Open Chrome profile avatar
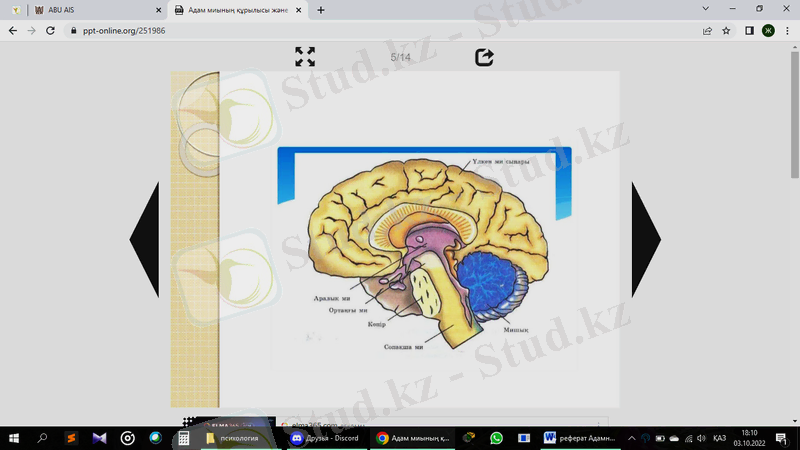 (768, 30)
